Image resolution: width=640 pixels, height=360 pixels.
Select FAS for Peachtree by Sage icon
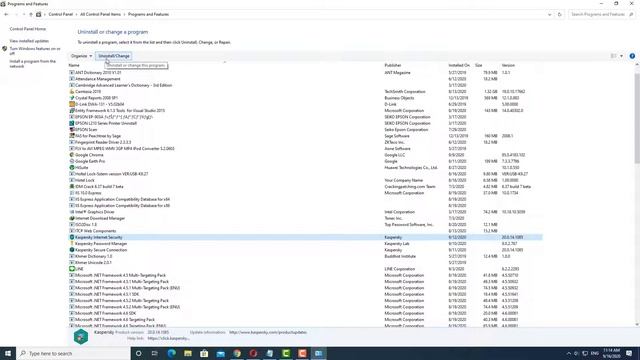72,136
